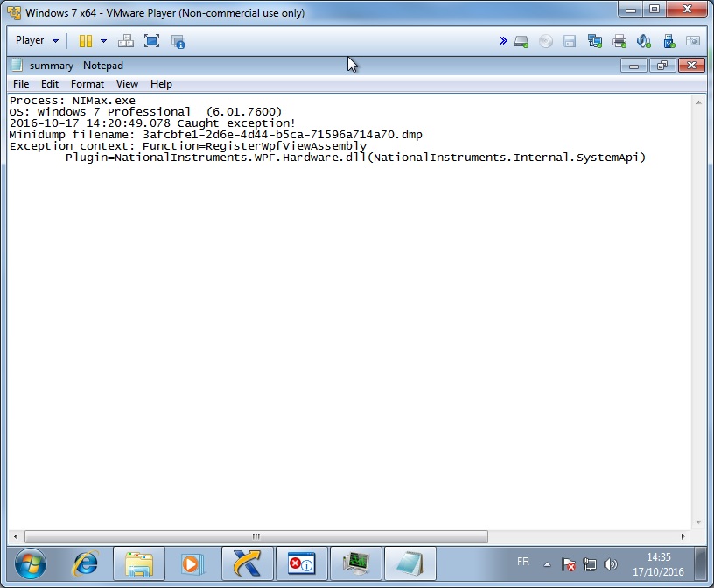Image resolution: width=714 pixels, height=588 pixels.
Task: Minimize the summary Notepad window
Action: [x=633, y=66]
